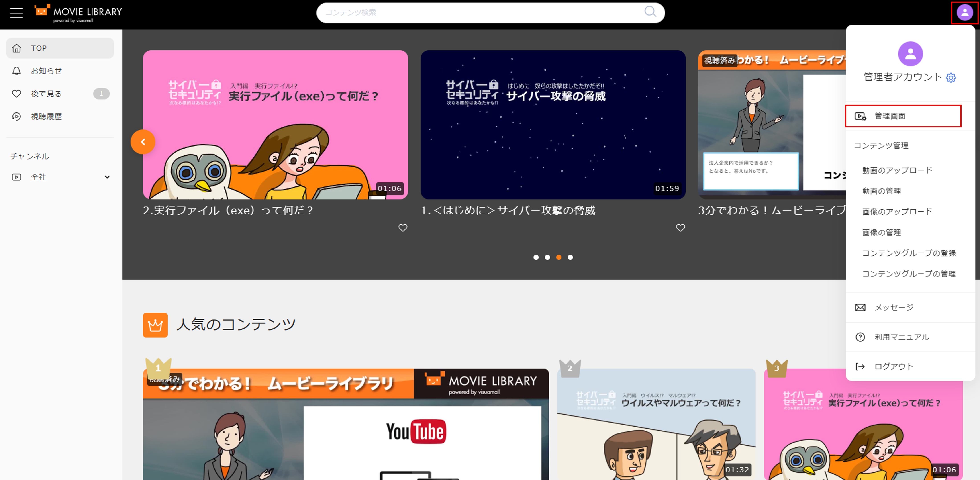980x480 pixels.
Task: Select 画像のアップロード menu item
Action: click(897, 211)
